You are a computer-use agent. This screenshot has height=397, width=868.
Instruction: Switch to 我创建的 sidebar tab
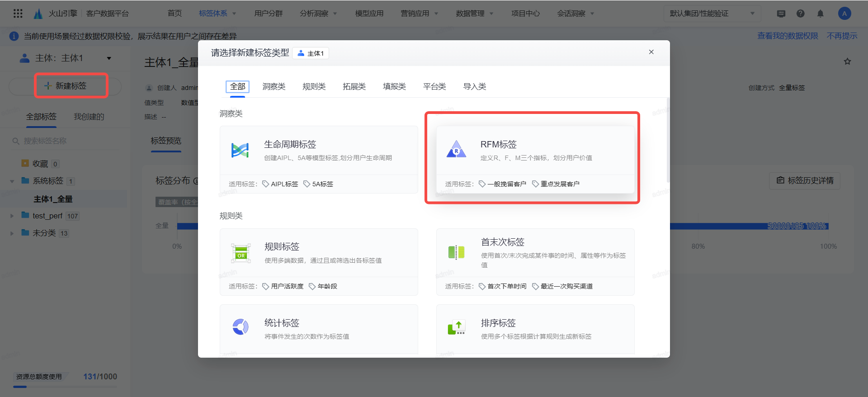(89, 117)
